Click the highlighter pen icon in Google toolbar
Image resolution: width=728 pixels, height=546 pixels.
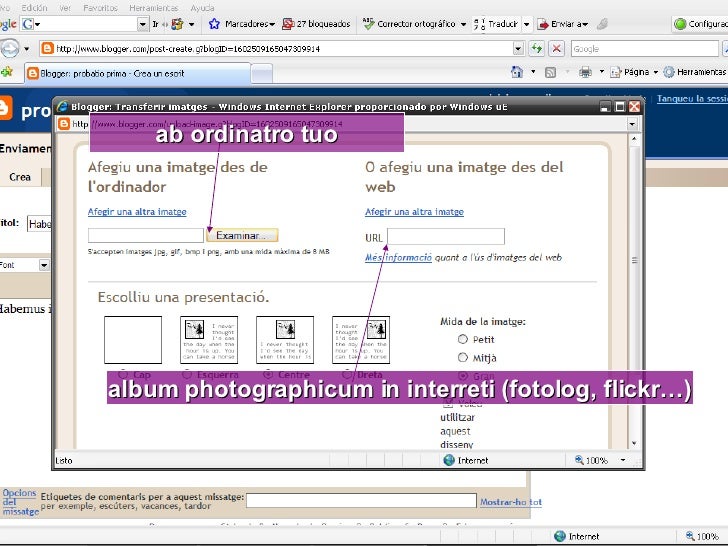[602, 24]
